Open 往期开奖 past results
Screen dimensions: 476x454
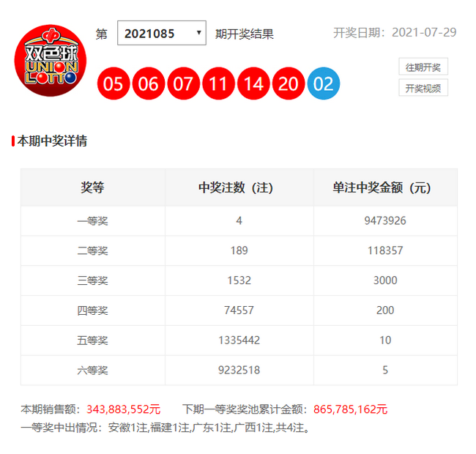tap(423, 67)
